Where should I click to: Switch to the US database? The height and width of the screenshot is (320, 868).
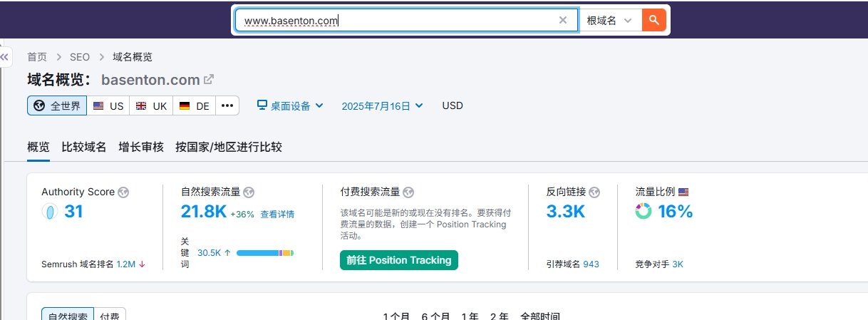[108, 105]
